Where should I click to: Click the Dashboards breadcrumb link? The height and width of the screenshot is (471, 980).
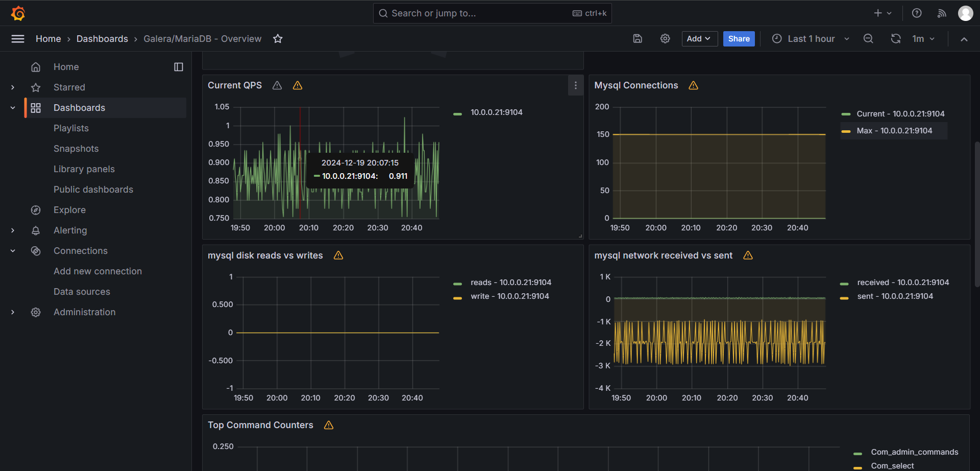click(102, 39)
